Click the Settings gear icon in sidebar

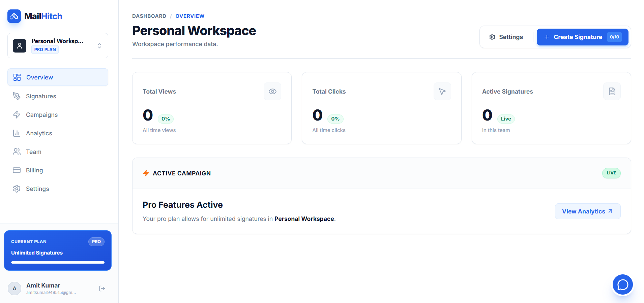pyautogui.click(x=17, y=189)
